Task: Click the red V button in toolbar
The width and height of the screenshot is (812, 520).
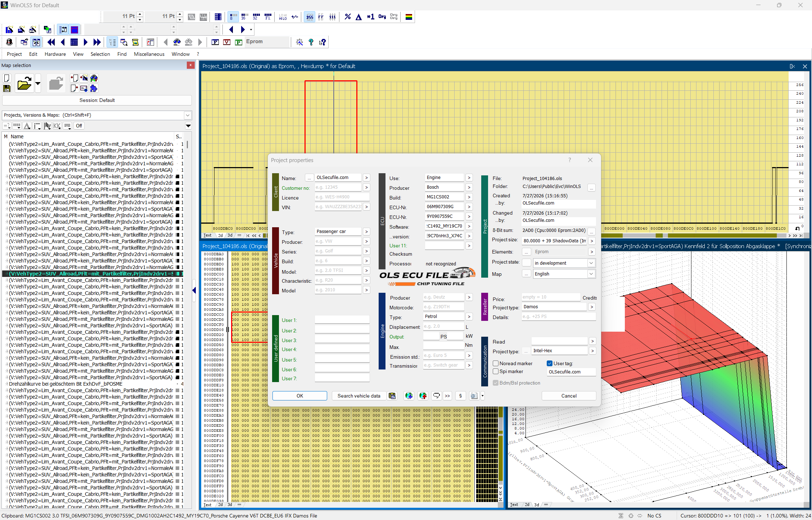Action: point(227,42)
